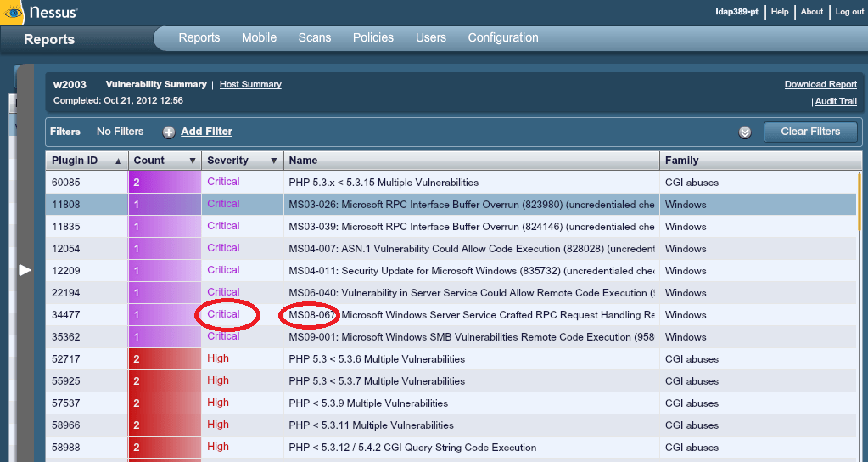
Task: Select plugin ID 58988 cell
Action: click(x=87, y=448)
